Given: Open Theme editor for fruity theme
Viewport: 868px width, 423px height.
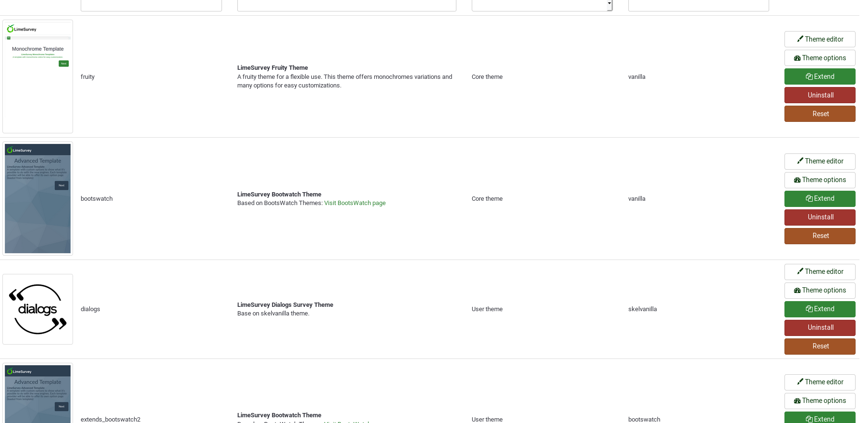Looking at the screenshot, I should pos(819,39).
